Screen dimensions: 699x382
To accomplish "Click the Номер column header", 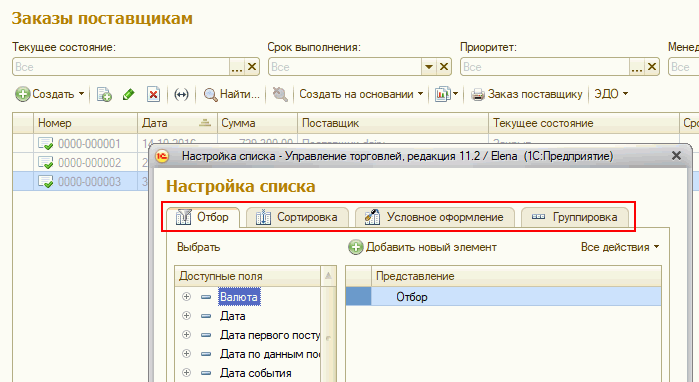I will pyautogui.click(x=85, y=123).
